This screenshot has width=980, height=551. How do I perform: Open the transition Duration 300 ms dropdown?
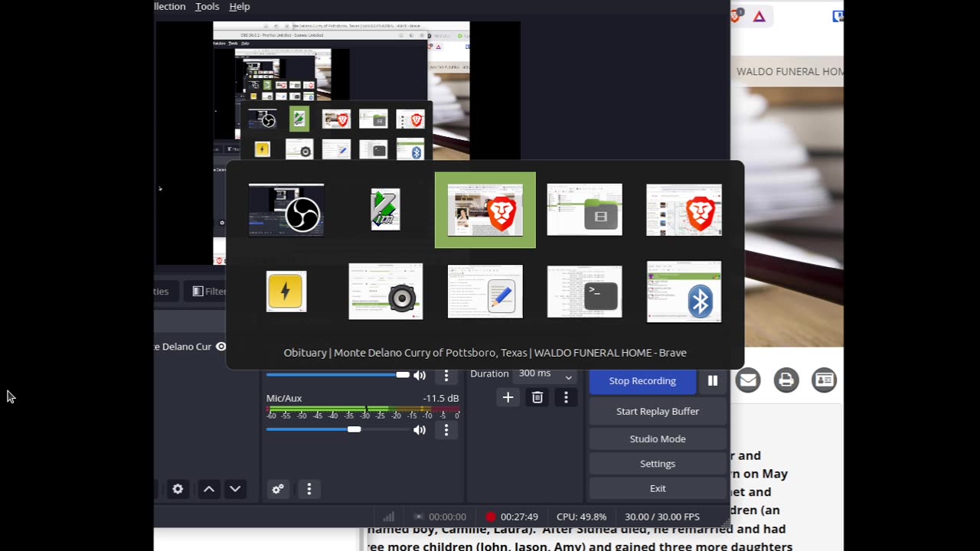click(x=545, y=374)
